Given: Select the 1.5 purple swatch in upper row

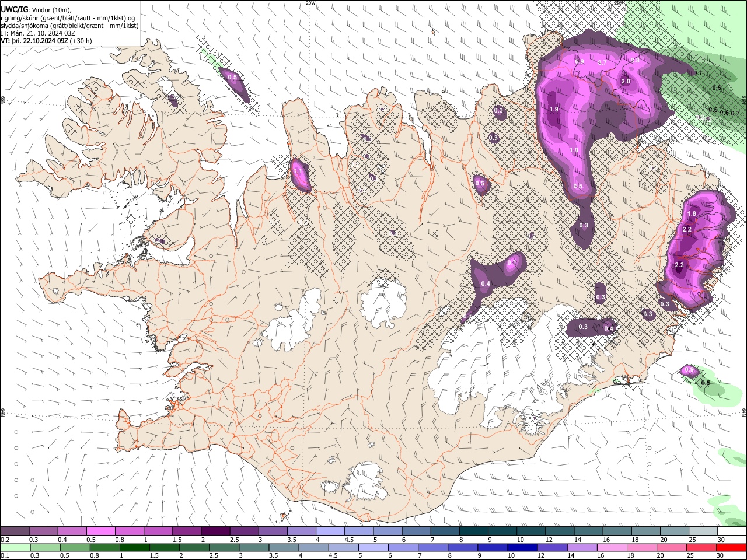Looking at the screenshot, I should click(x=187, y=531).
